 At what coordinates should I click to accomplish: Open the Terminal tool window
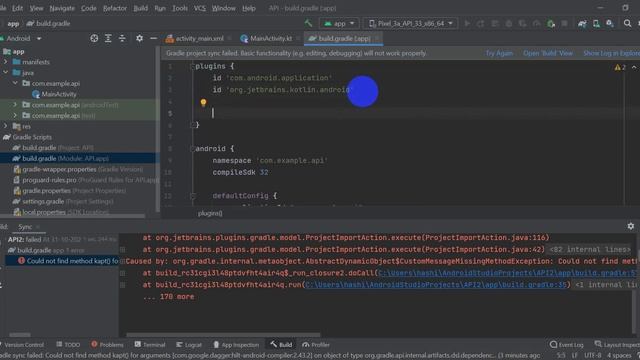click(150, 345)
